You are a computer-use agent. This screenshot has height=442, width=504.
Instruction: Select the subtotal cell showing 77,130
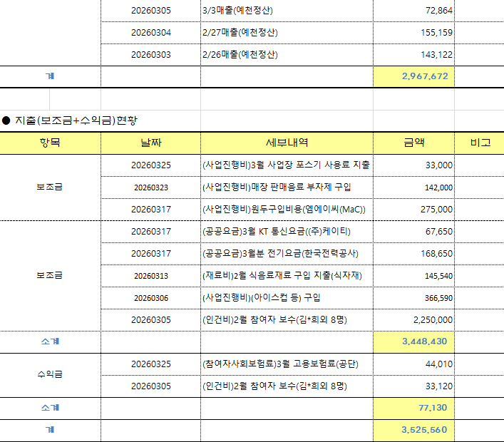click(413, 408)
